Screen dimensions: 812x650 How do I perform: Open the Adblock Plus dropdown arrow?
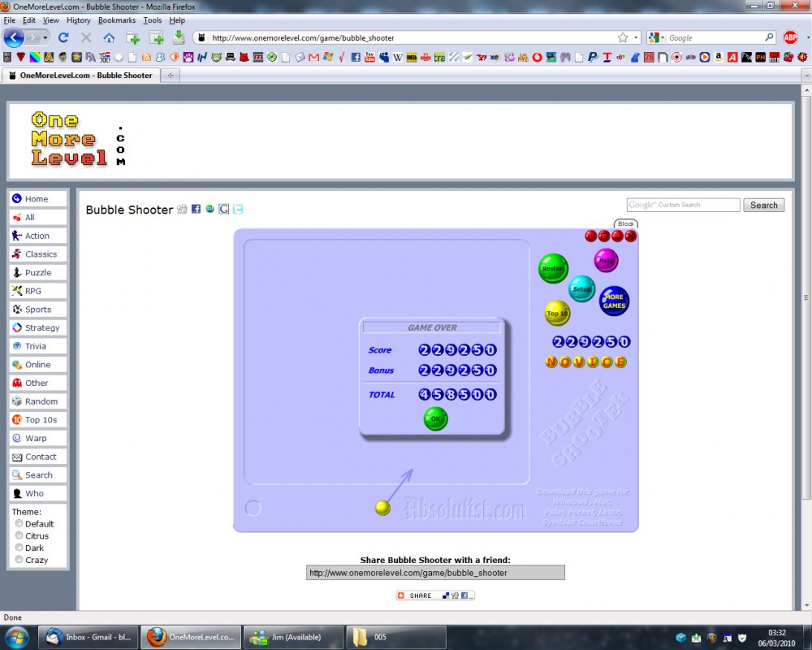[x=807, y=37]
